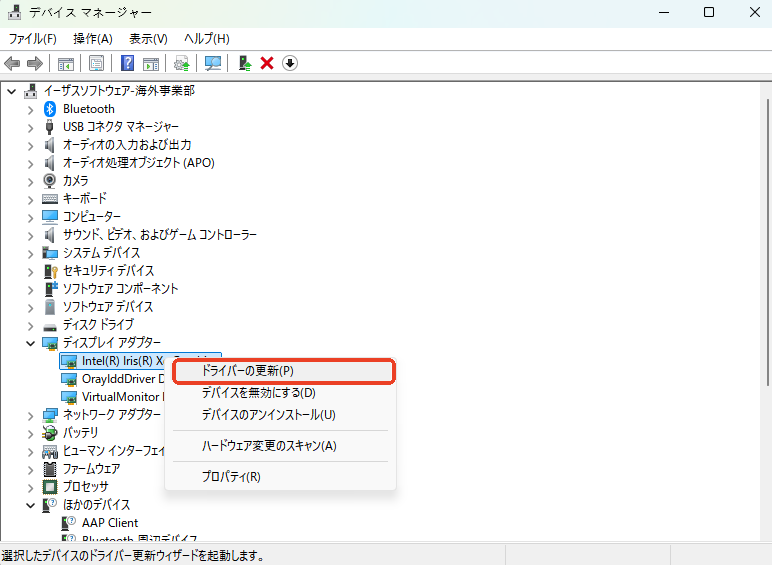
Task: Expand the キーボード category arrow
Action: click(x=30, y=198)
